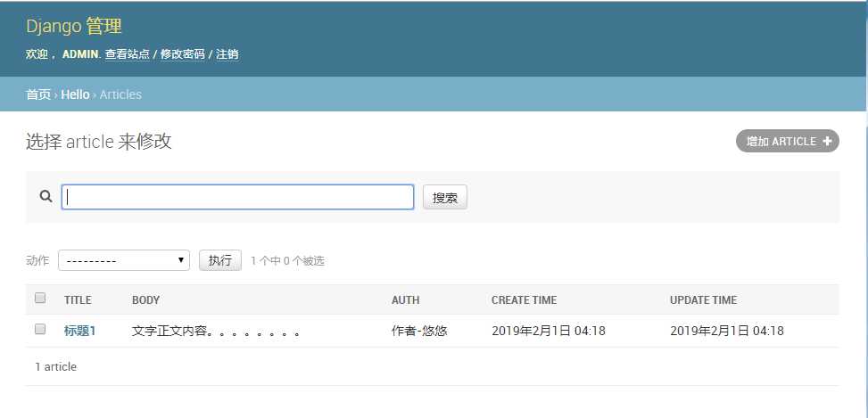Open the 修改密码 link
Image resolution: width=868 pixels, height=418 pixels.
coord(183,54)
